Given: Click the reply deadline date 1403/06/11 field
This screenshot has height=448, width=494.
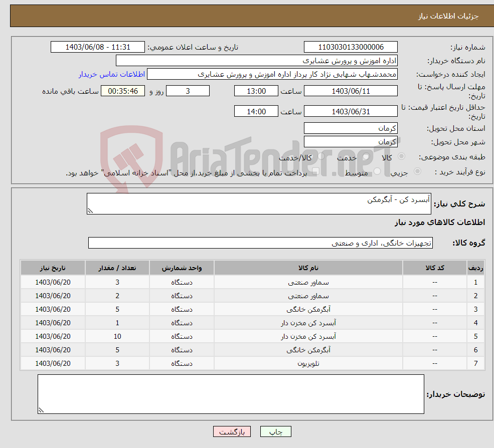Looking at the screenshot, I should tap(351, 91).
